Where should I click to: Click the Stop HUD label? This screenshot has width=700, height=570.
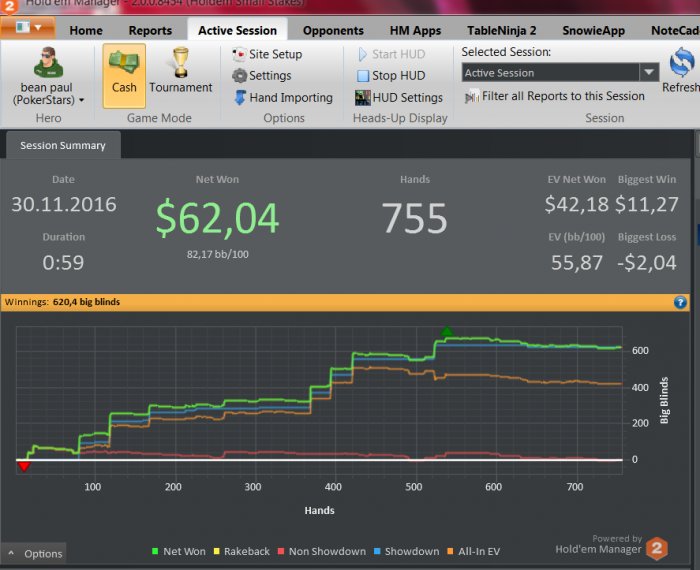399,76
